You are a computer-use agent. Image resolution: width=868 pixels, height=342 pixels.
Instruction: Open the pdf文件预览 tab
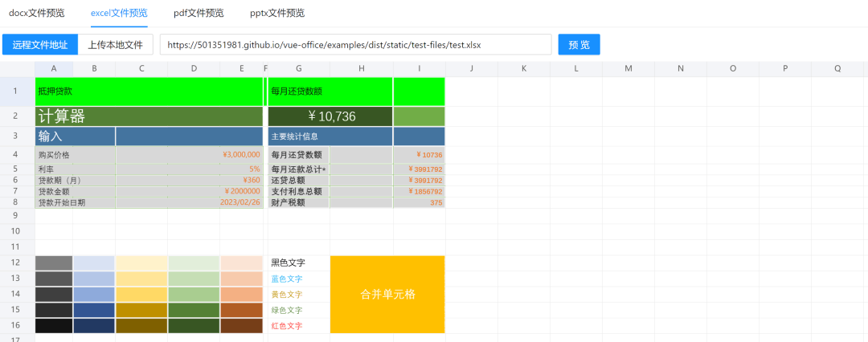point(199,13)
